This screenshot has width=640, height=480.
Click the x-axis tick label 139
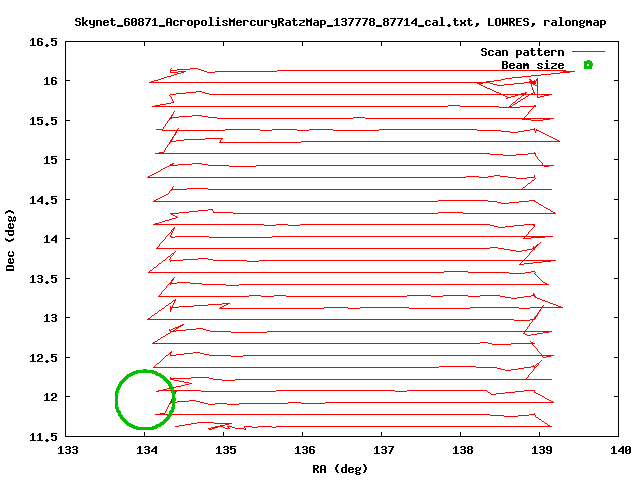click(x=542, y=450)
